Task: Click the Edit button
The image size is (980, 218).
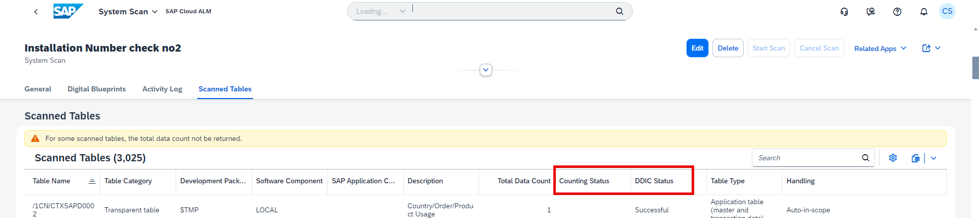Action: click(697, 48)
